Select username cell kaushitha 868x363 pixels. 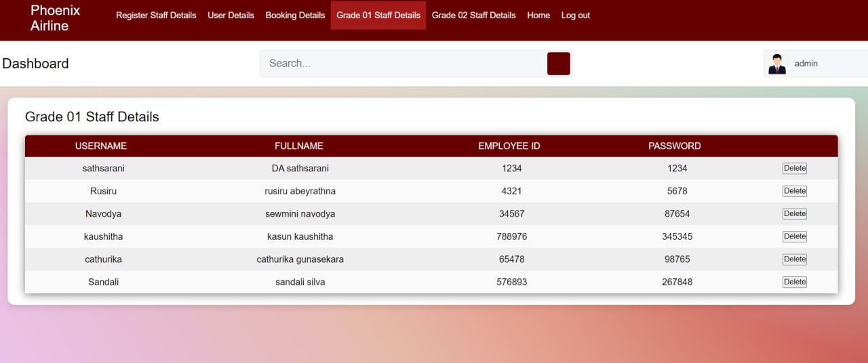click(104, 236)
